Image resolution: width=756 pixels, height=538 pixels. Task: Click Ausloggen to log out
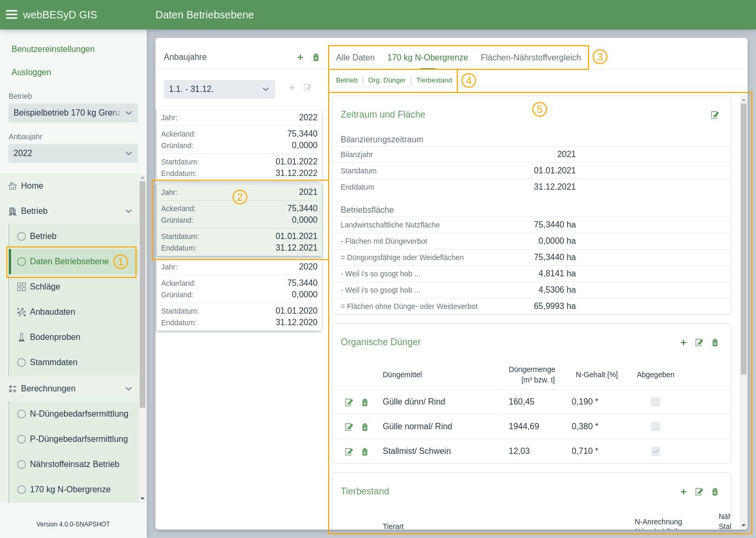[x=31, y=73]
